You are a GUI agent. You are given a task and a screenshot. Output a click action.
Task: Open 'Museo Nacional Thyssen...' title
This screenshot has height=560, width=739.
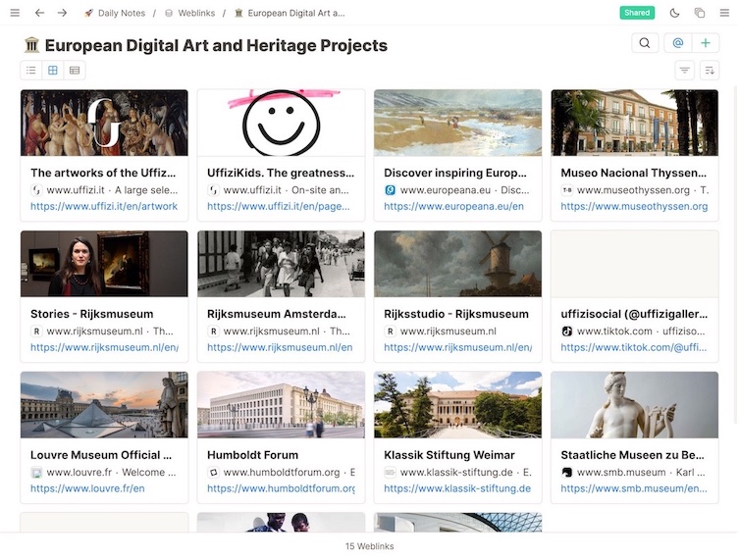tap(634, 173)
